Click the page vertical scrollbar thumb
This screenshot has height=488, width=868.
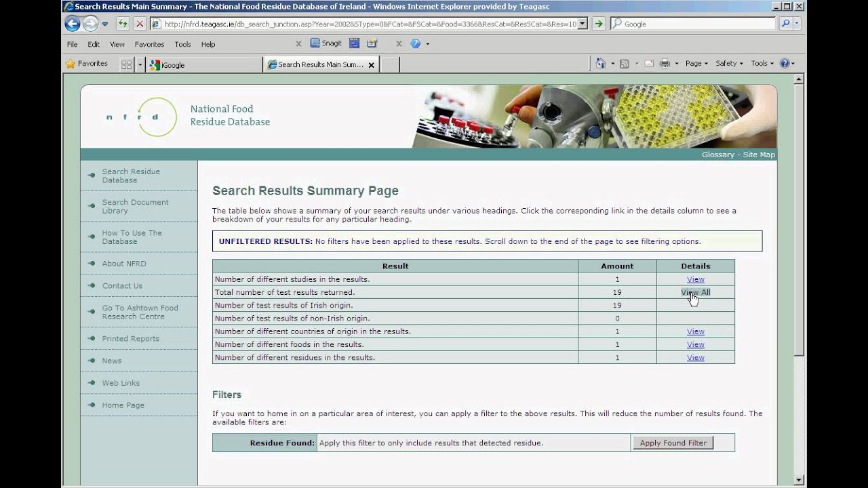(798, 220)
